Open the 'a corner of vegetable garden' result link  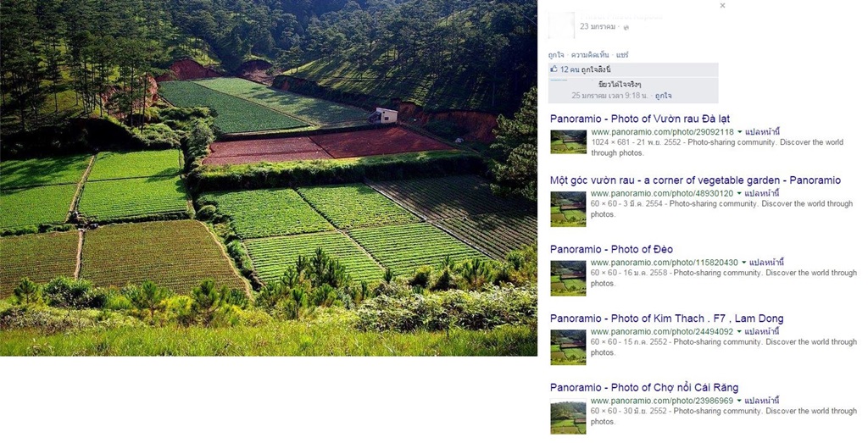pos(695,180)
